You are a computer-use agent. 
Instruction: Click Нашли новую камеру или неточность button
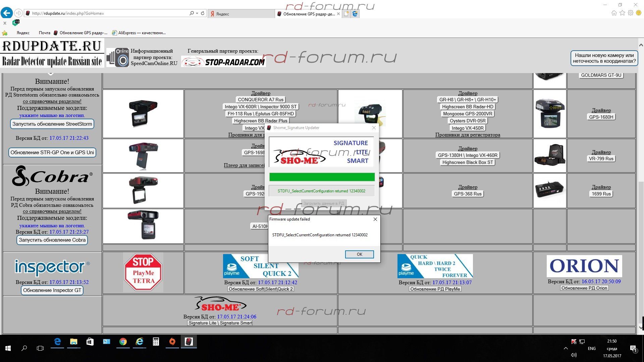[604, 58]
